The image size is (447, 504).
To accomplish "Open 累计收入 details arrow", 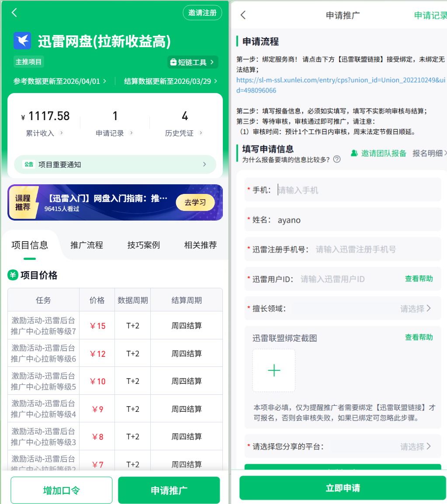I will (62, 133).
